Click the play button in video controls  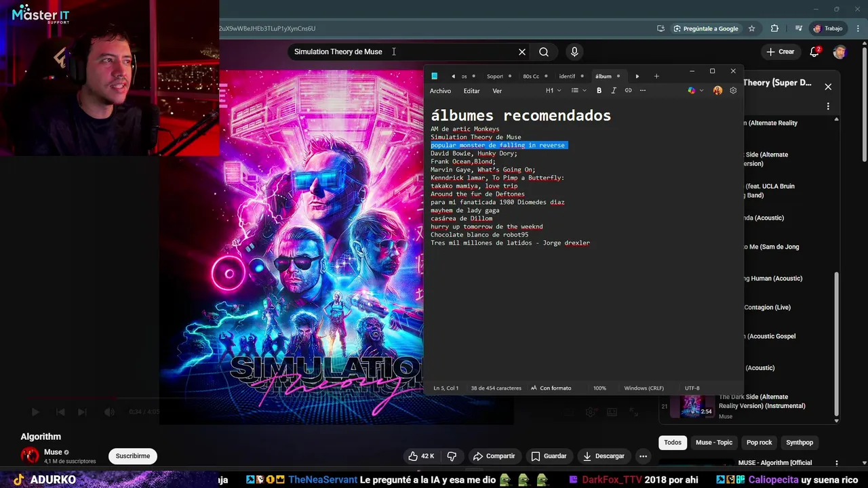35,412
